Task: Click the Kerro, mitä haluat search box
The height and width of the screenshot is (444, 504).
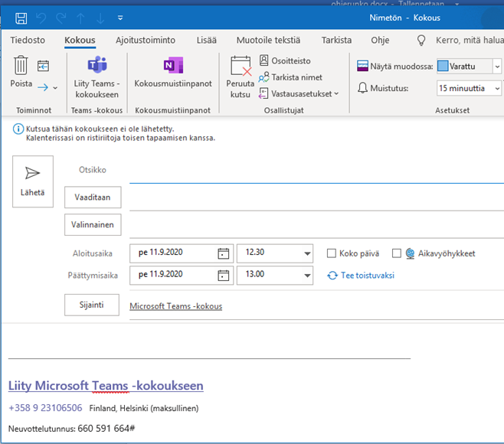Action: [x=470, y=40]
